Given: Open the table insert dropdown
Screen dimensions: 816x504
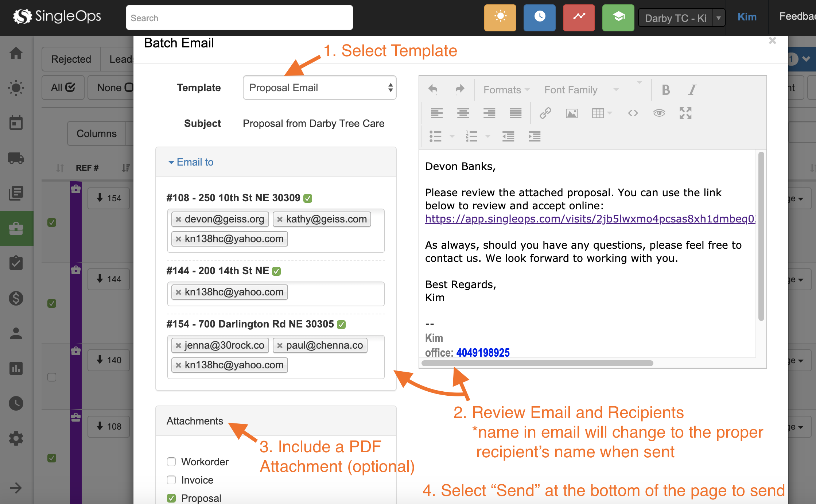Looking at the screenshot, I should pyautogui.click(x=602, y=113).
